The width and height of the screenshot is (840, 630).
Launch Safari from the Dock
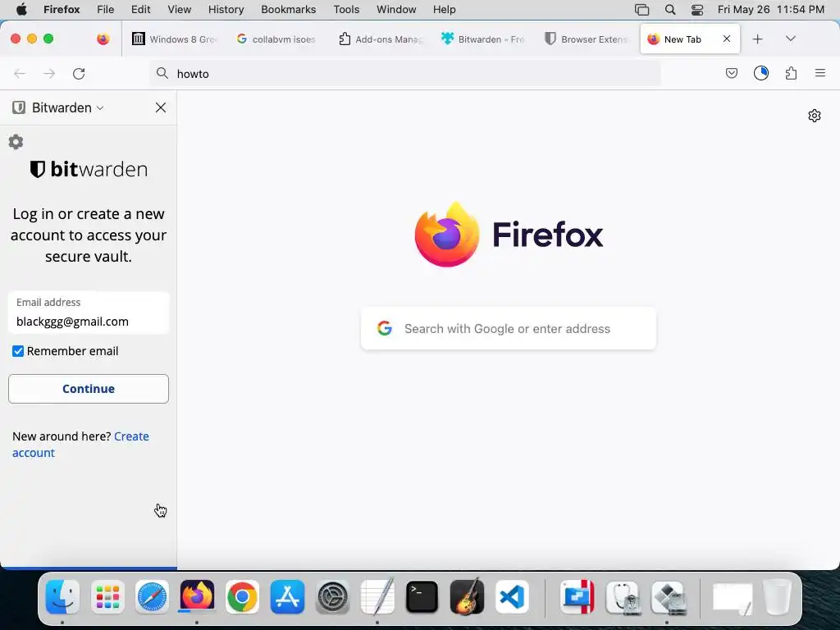click(152, 597)
